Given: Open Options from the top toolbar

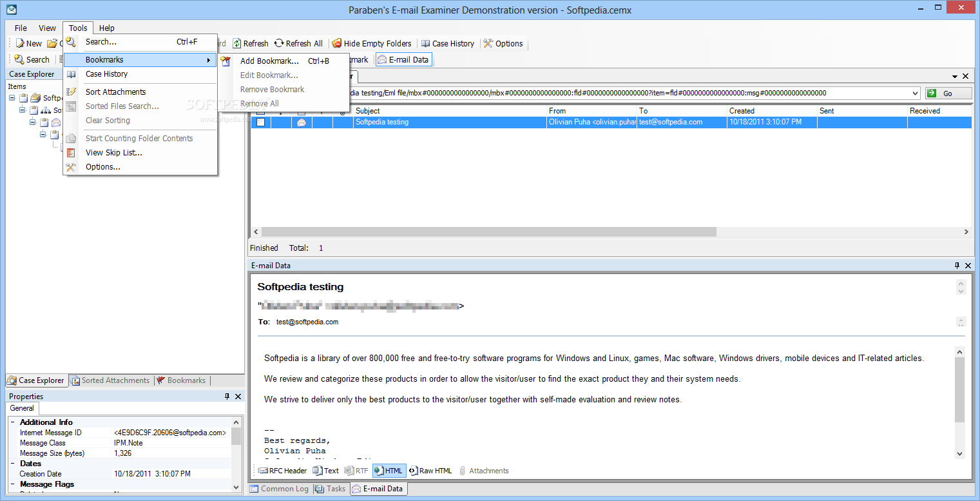Looking at the screenshot, I should pos(503,44).
